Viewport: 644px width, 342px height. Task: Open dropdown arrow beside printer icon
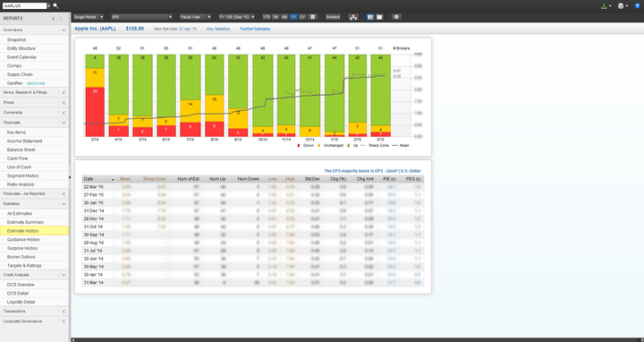click(x=627, y=6)
